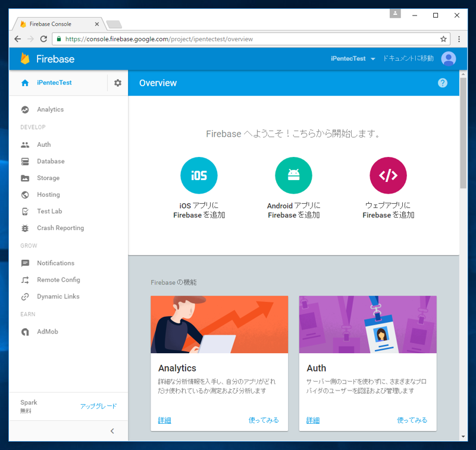Click the iPentecTest project name in sidebar

tap(54, 83)
